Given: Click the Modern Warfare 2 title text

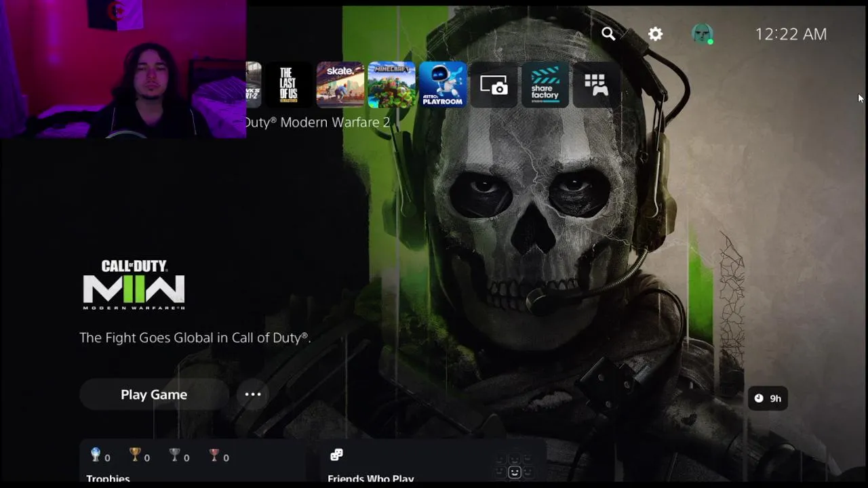Looking at the screenshot, I should coord(318,122).
